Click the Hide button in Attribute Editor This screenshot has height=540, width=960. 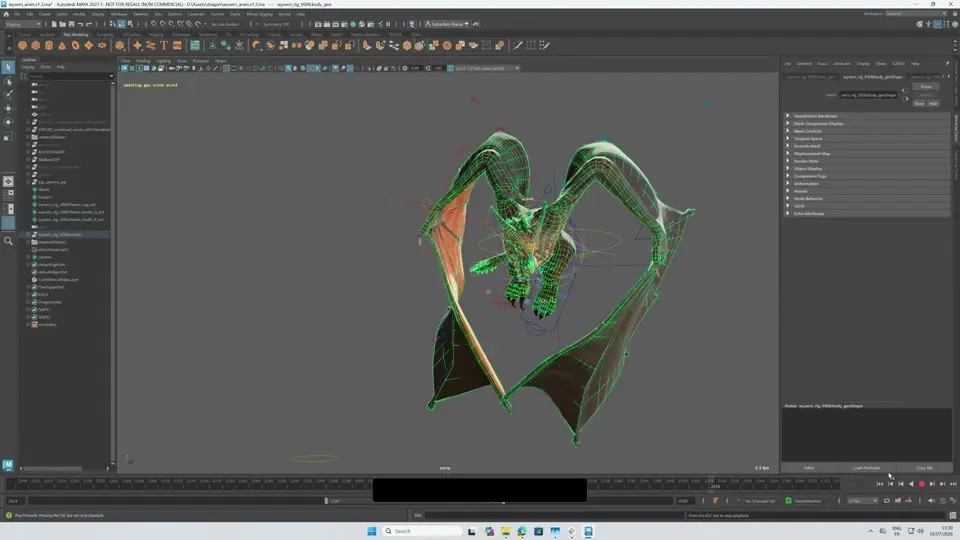(x=933, y=103)
